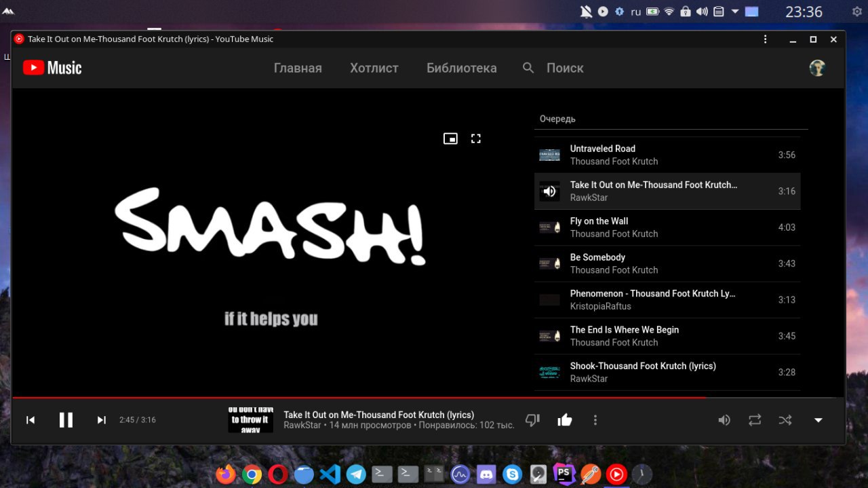Open the Wi-Fi network tray icon
Image resolution: width=868 pixels, height=488 pixels.
(669, 12)
